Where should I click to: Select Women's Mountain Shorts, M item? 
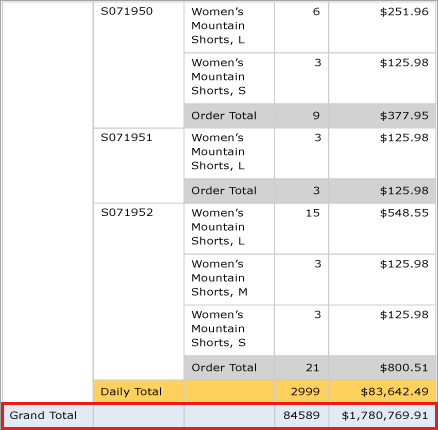[229, 279]
